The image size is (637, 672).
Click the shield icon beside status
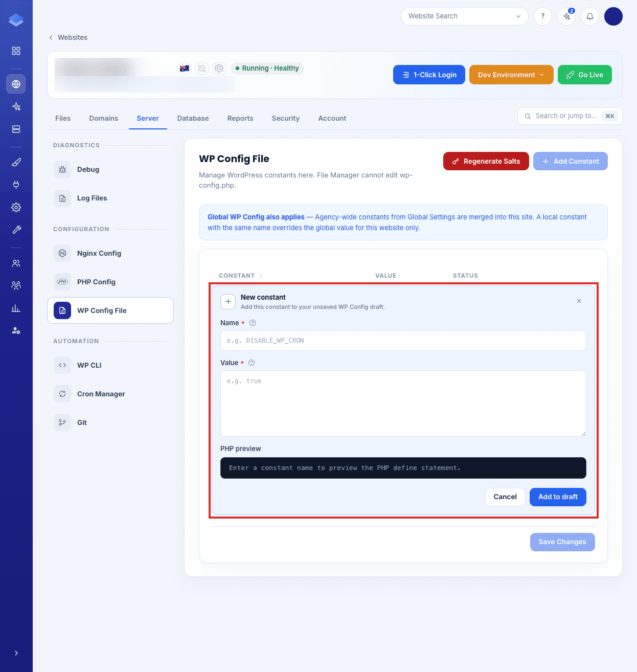click(x=219, y=69)
